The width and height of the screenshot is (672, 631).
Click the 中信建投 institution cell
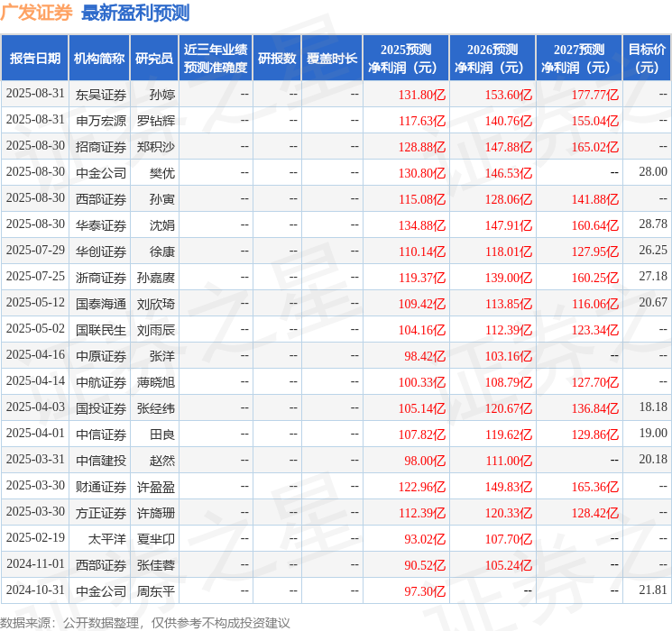click(101, 461)
